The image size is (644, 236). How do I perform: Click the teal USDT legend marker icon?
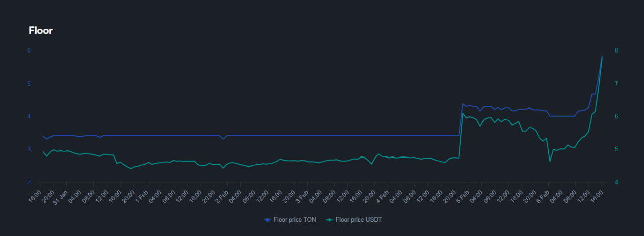pos(329,220)
